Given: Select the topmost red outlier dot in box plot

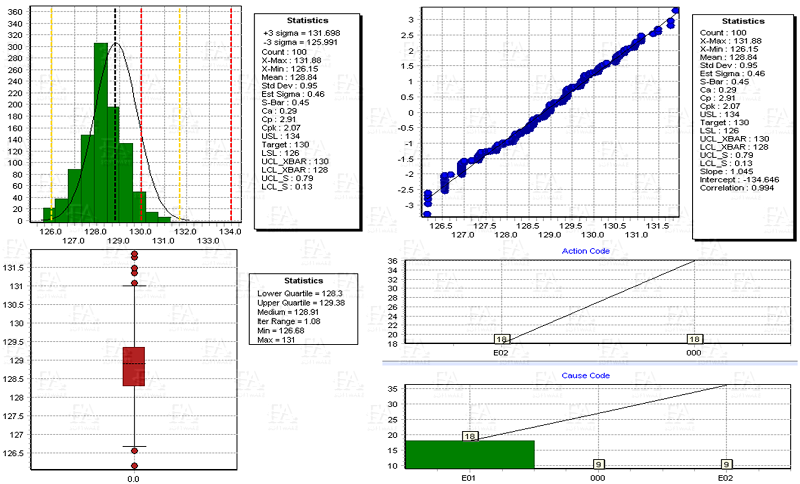Looking at the screenshot, I should pyautogui.click(x=134, y=254).
